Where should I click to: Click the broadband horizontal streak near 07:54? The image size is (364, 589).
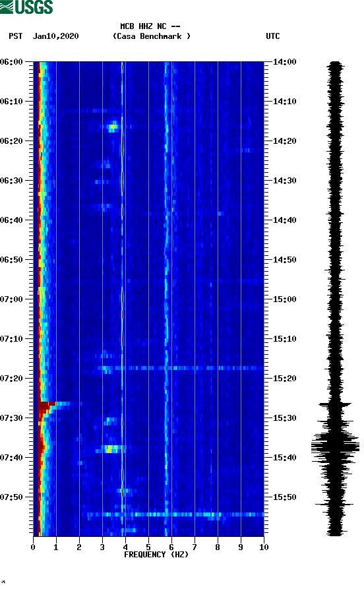175,514
